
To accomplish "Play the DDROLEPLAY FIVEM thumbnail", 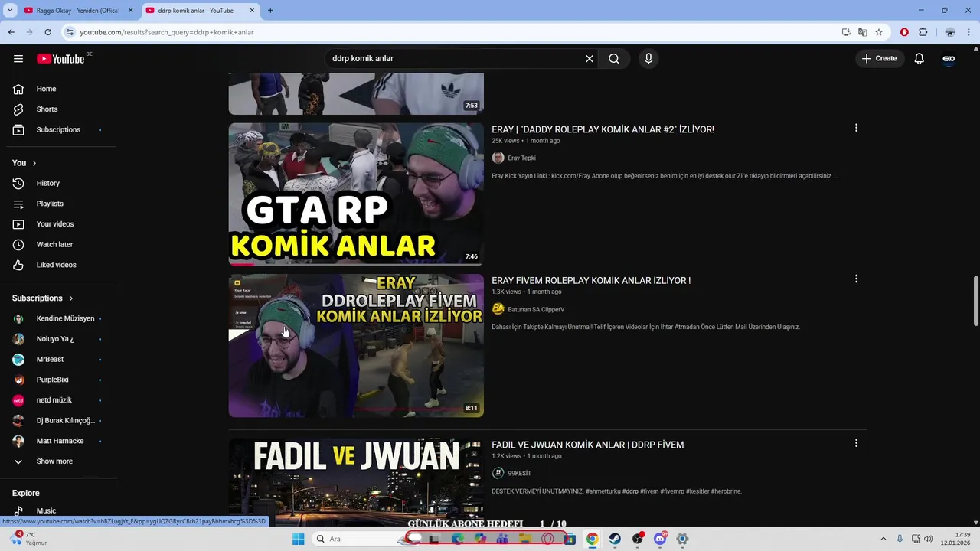I will [x=356, y=345].
